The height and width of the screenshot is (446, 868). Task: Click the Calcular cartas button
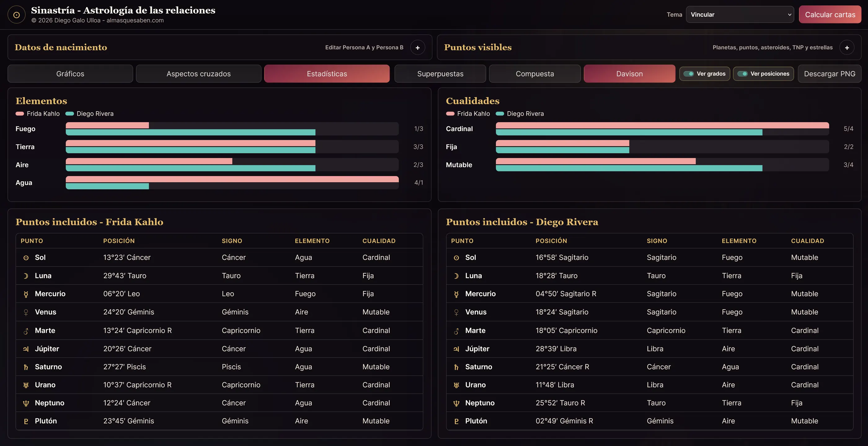[830, 15]
